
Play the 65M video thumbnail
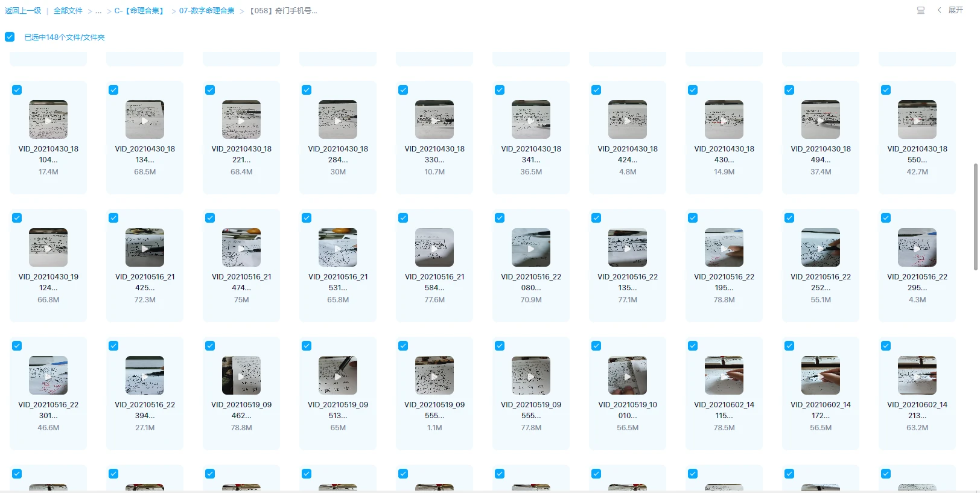[x=338, y=375]
